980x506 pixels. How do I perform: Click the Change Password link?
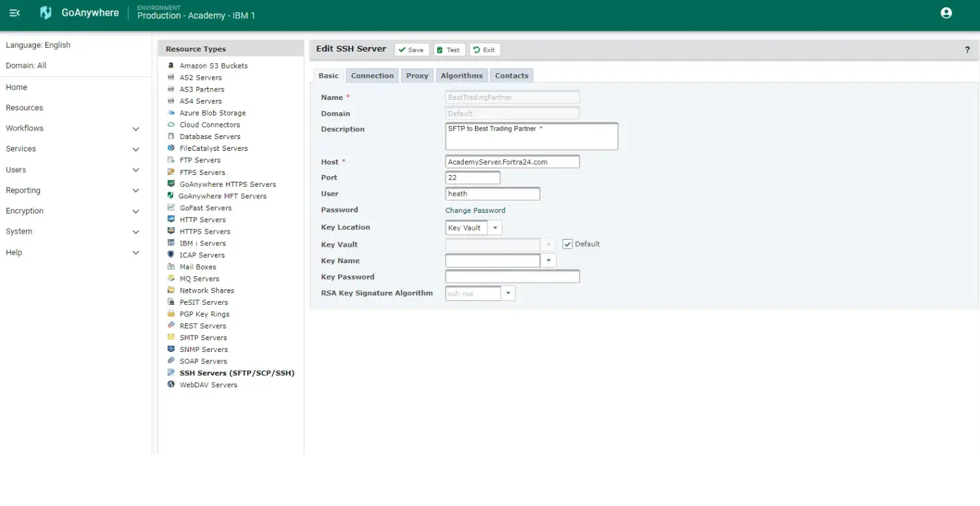(475, 210)
